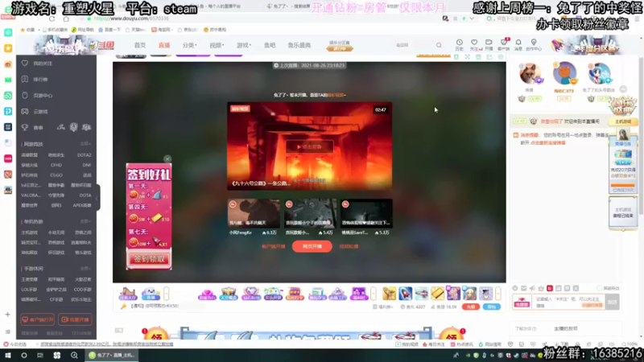This screenshot has height=362, width=644.
Task: Expand 'all' for the single-player sidebar section
Action: click(x=85, y=222)
